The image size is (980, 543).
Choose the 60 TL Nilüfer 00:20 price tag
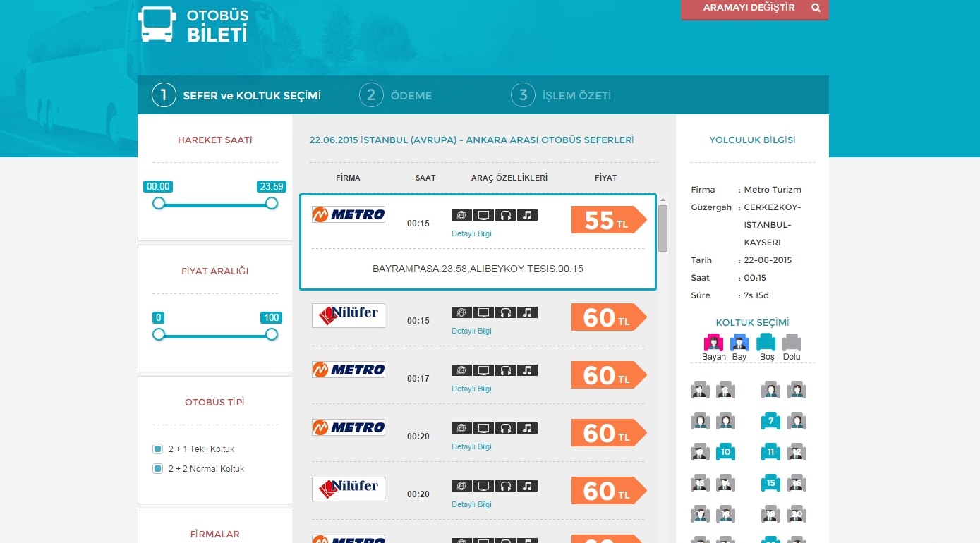tap(609, 491)
